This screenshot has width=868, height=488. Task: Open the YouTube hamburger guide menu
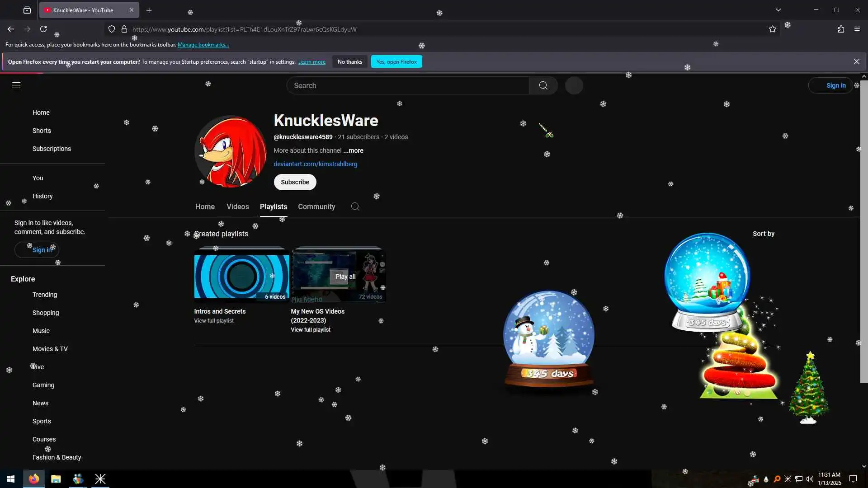pos(16,85)
